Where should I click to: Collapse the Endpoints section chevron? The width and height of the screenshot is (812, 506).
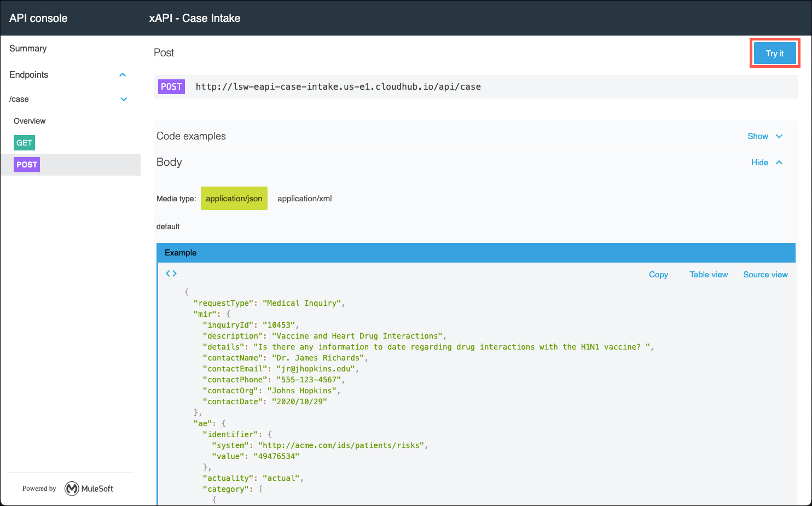tap(123, 75)
